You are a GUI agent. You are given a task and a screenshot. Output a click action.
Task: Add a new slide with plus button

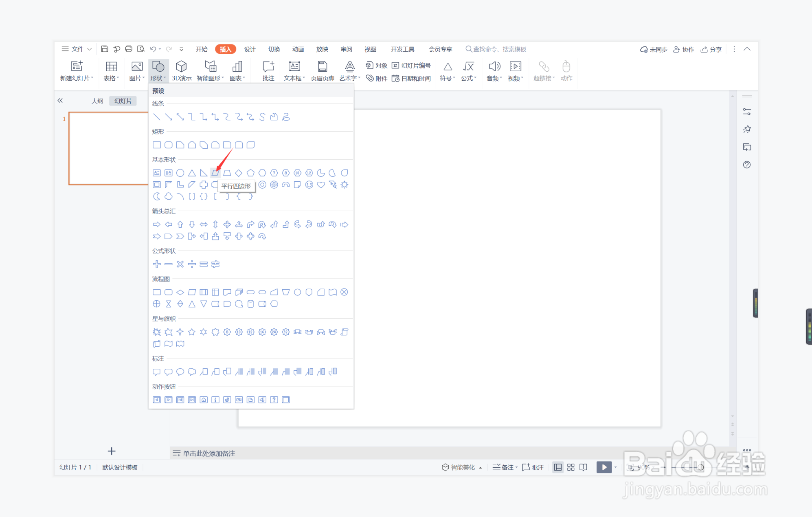click(112, 451)
